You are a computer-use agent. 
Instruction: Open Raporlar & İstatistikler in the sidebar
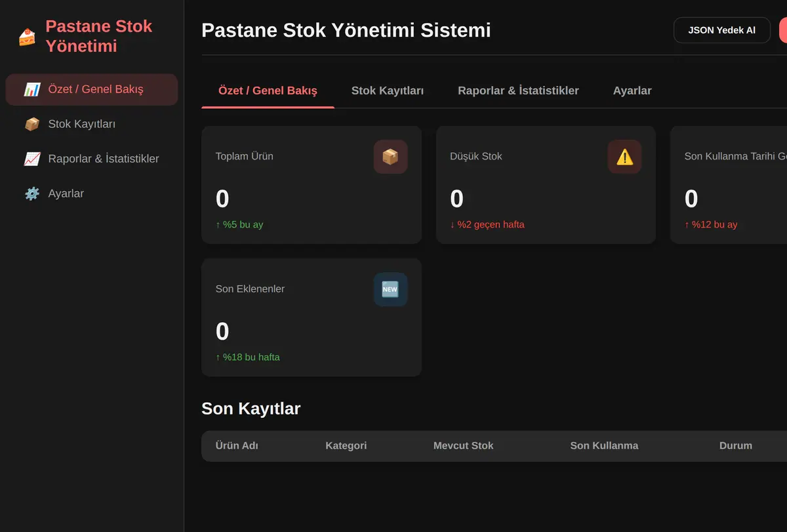tap(92, 159)
